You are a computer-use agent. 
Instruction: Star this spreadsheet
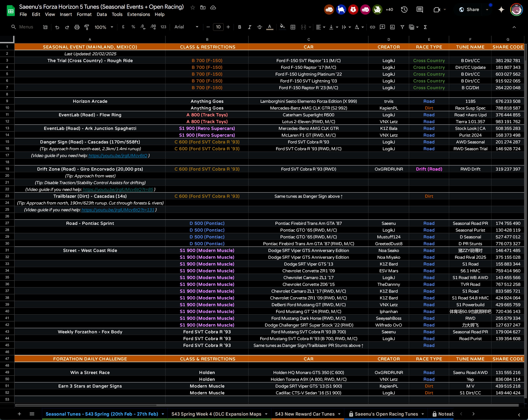click(x=193, y=8)
